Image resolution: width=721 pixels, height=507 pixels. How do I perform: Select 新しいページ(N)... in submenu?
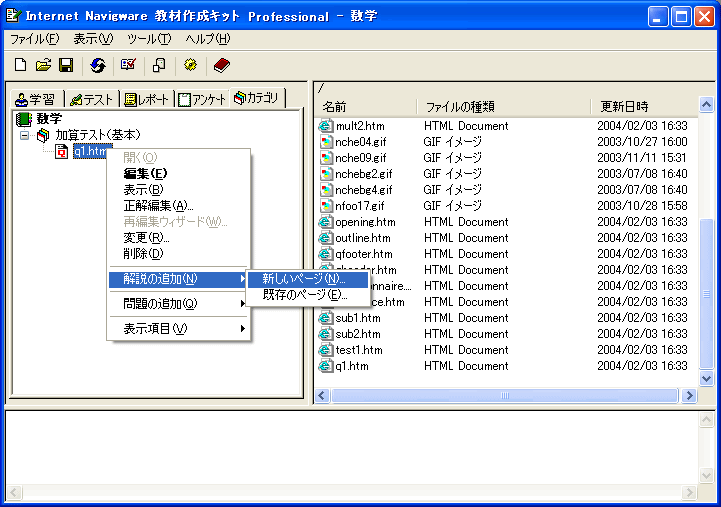tap(308, 279)
